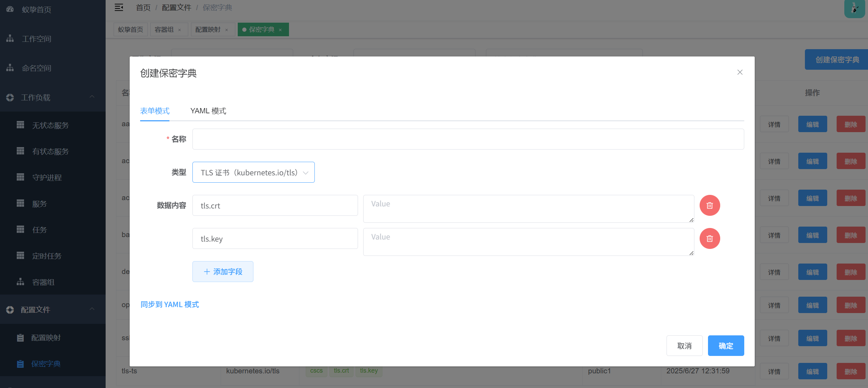
Task: Click the 添加字段 add field button
Action: coord(223,272)
